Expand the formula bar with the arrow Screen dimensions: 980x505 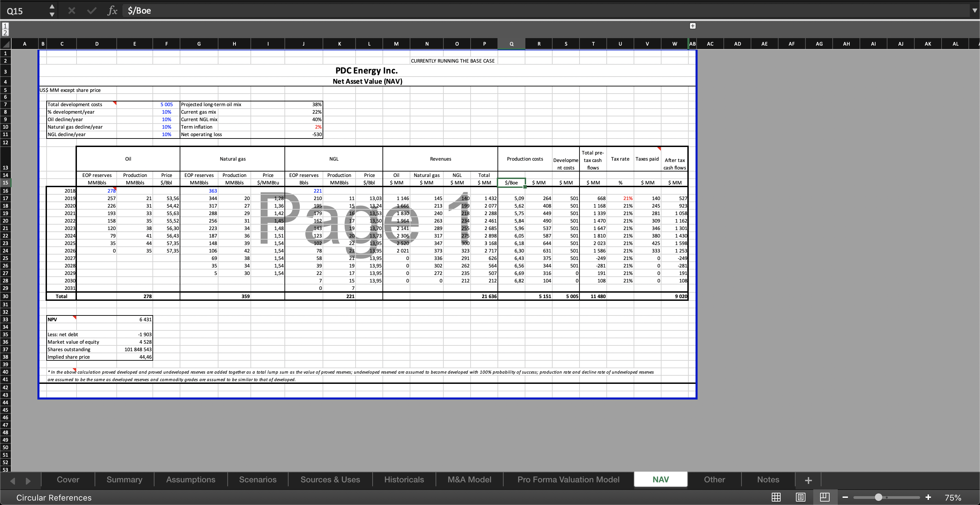(x=974, y=11)
